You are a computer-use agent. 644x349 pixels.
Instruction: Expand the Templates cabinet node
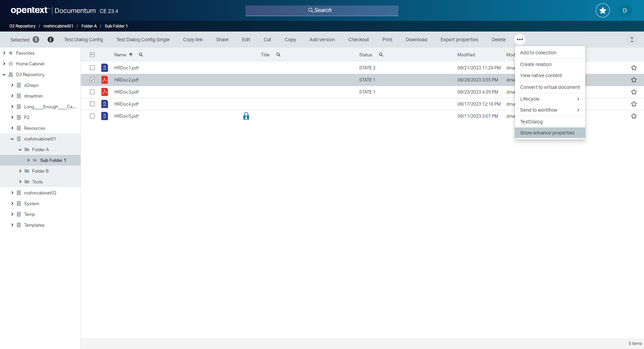[x=12, y=225]
